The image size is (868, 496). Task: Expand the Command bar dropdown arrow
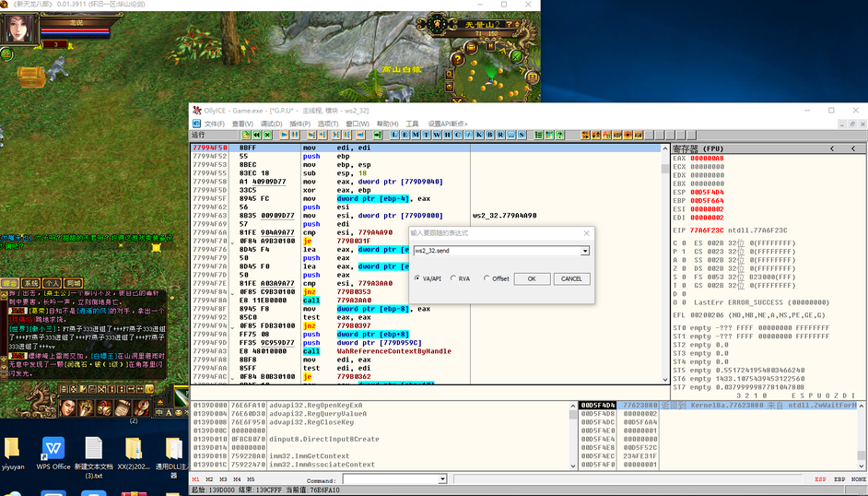click(442, 479)
